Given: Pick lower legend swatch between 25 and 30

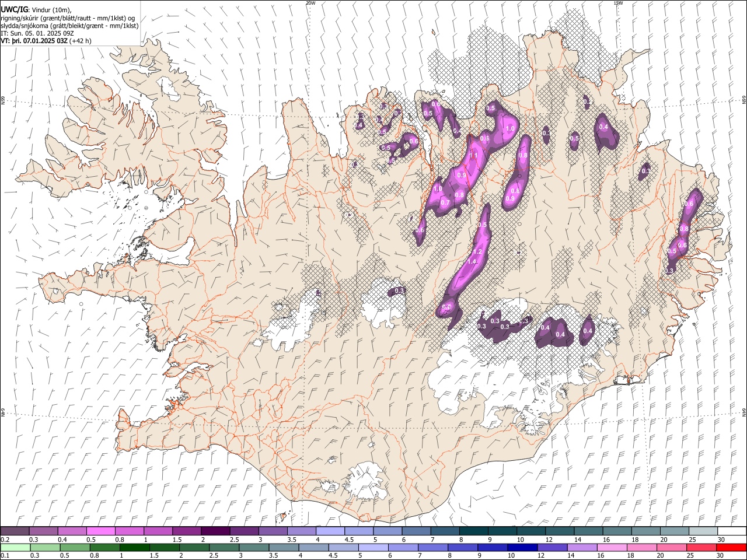Looking at the screenshot, I should (x=701, y=547).
